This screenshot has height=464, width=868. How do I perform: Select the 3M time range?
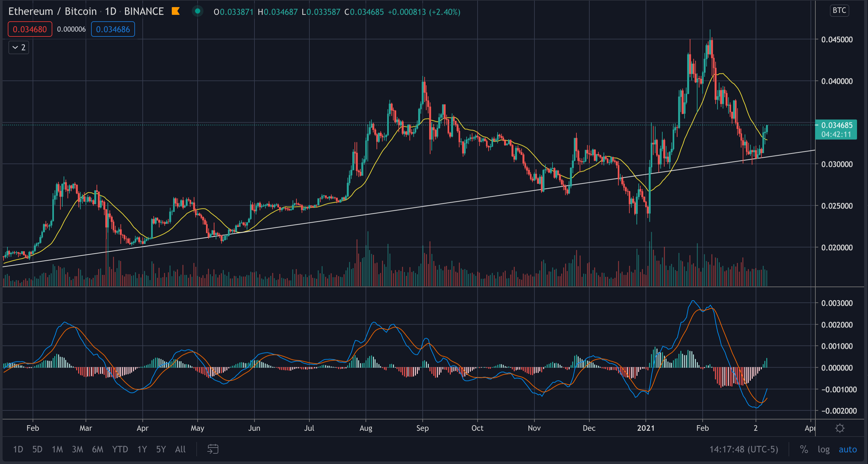coord(77,449)
